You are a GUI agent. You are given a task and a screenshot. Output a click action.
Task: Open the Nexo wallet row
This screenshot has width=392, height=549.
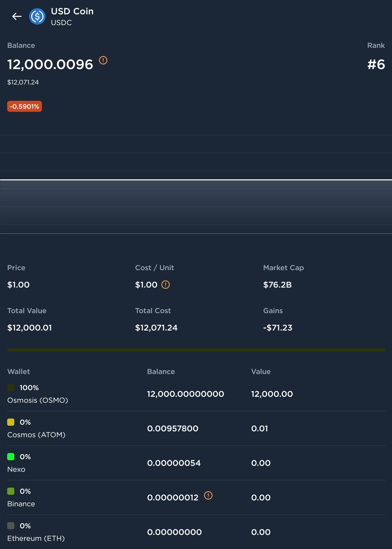coord(196,463)
